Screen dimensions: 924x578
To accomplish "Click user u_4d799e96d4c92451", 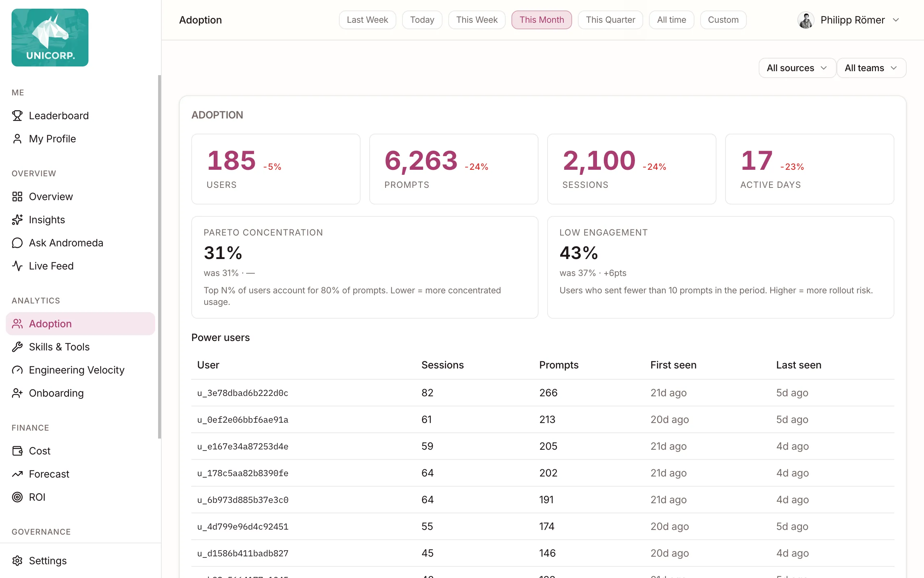I will coord(243,527).
